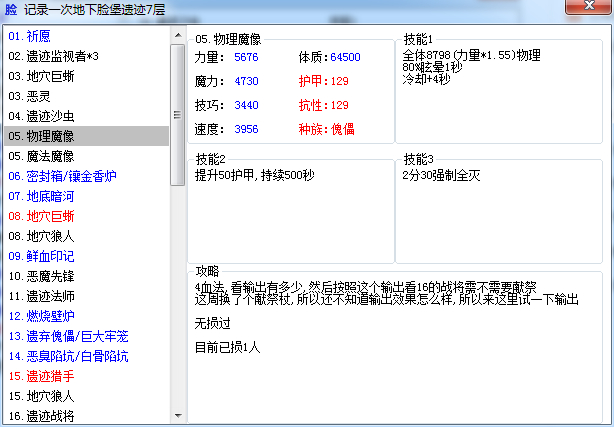The image size is (614, 427).
Task: Click the 力量 value 5676
Action: pos(246,57)
